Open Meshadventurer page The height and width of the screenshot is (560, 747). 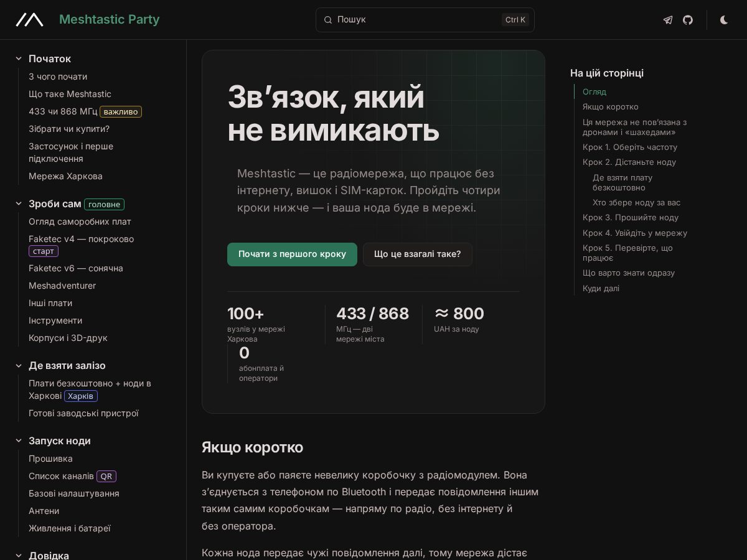(62, 286)
